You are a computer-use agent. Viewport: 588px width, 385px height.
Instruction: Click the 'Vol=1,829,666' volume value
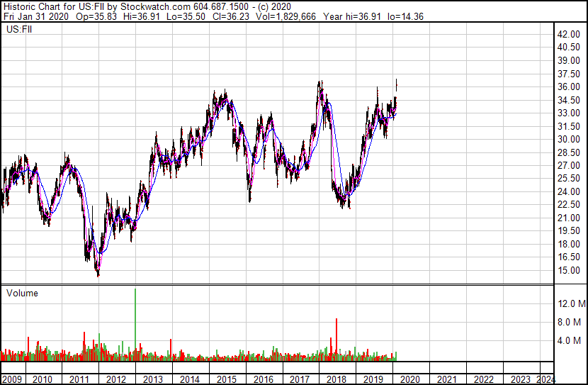285,16
